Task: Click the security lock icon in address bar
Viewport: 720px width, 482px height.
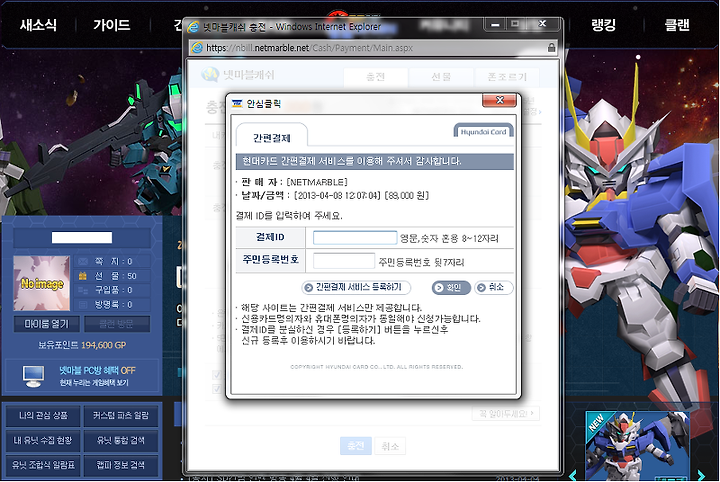Action: [551, 47]
